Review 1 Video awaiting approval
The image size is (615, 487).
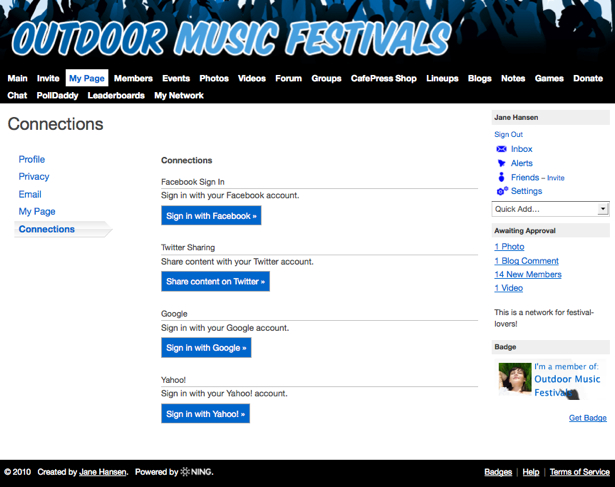tap(509, 288)
